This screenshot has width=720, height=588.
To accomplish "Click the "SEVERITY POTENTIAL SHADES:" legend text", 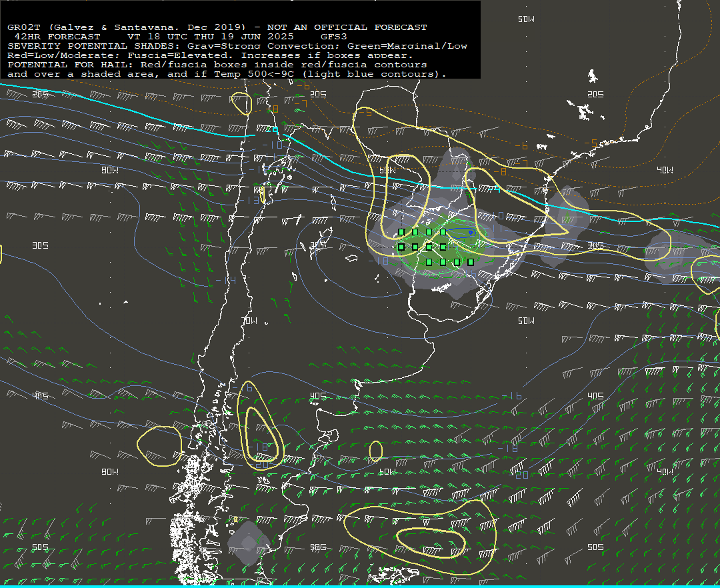I will click(95, 46).
